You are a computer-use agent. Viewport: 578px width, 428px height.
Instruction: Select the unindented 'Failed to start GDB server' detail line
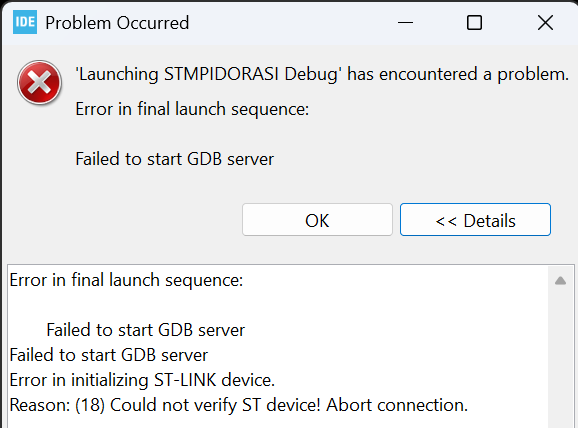[109, 355]
